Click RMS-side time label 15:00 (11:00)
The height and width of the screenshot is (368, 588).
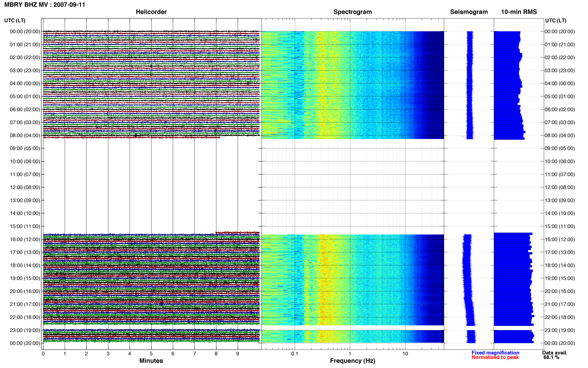[x=560, y=226]
